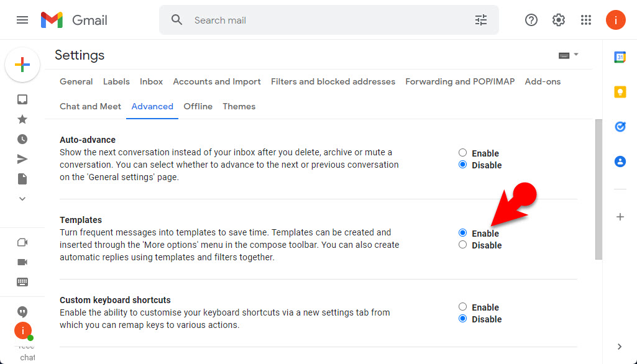The height and width of the screenshot is (364, 637).
Task: Open Contacts side panel icon
Action: [x=620, y=162]
